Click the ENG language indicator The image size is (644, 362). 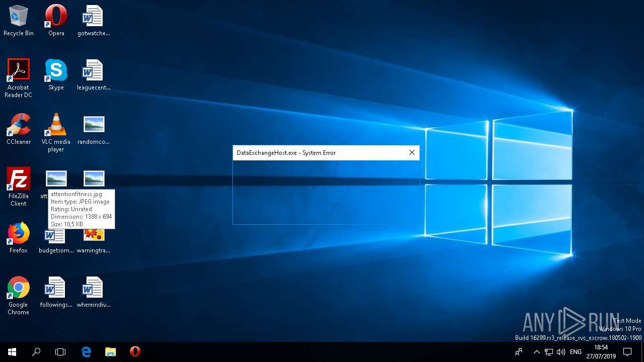576,352
